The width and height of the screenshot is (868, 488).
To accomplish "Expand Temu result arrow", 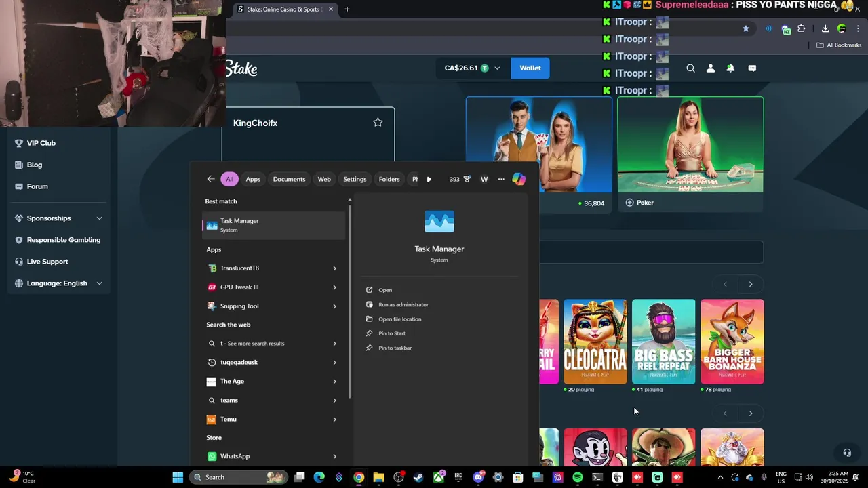I will click(x=334, y=420).
